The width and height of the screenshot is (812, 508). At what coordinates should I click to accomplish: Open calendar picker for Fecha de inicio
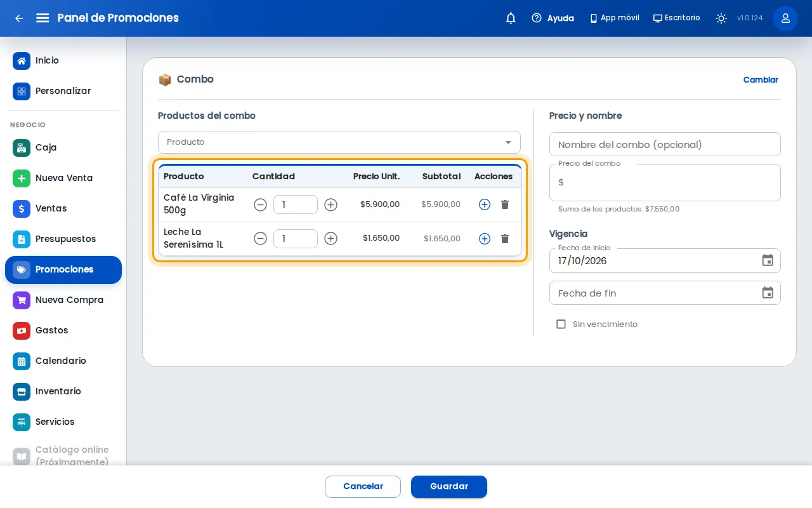point(768,260)
